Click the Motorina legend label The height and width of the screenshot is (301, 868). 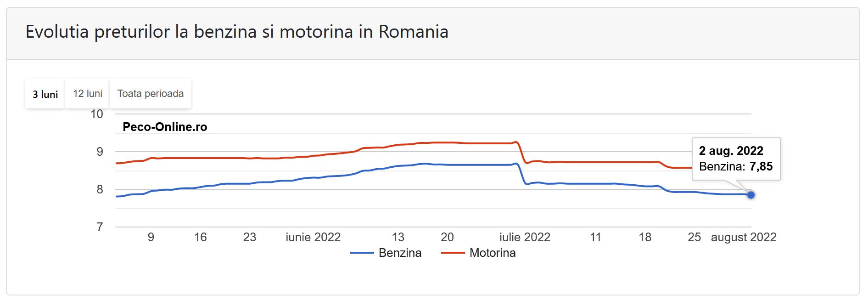tap(493, 253)
